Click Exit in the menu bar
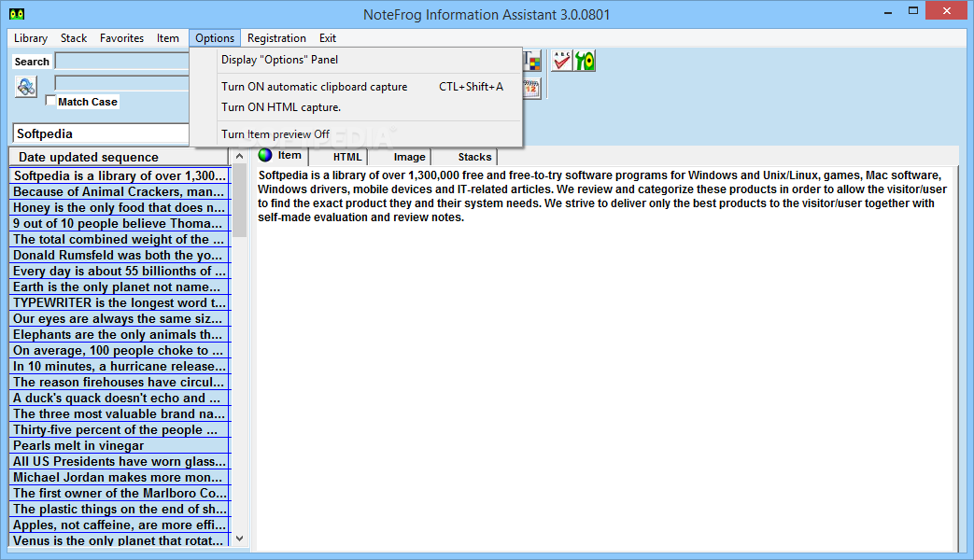The width and height of the screenshot is (974, 560). click(x=328, y=38)
